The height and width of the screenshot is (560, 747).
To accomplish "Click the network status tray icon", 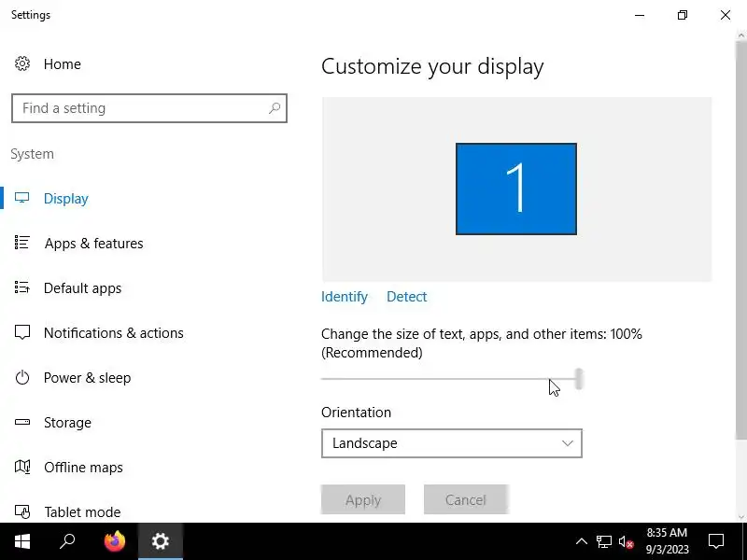I will pos(603,541).
